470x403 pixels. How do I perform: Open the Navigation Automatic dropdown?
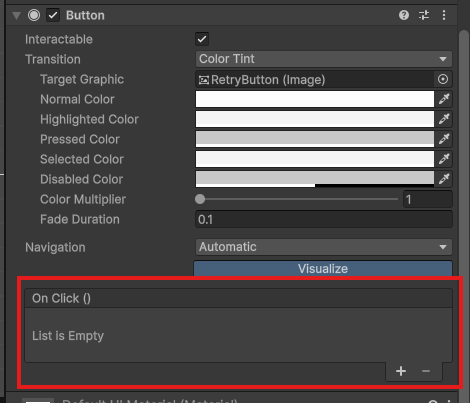click(324, 247)
